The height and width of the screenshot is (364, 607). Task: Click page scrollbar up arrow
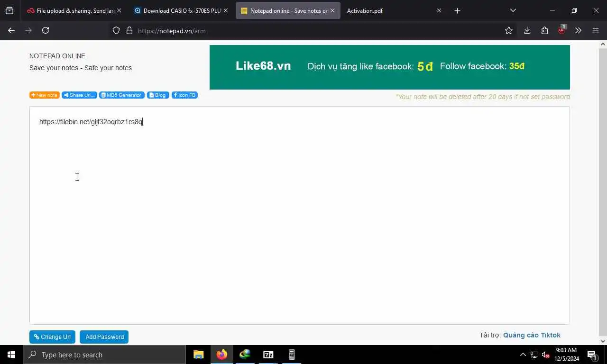tap(603, 45)
